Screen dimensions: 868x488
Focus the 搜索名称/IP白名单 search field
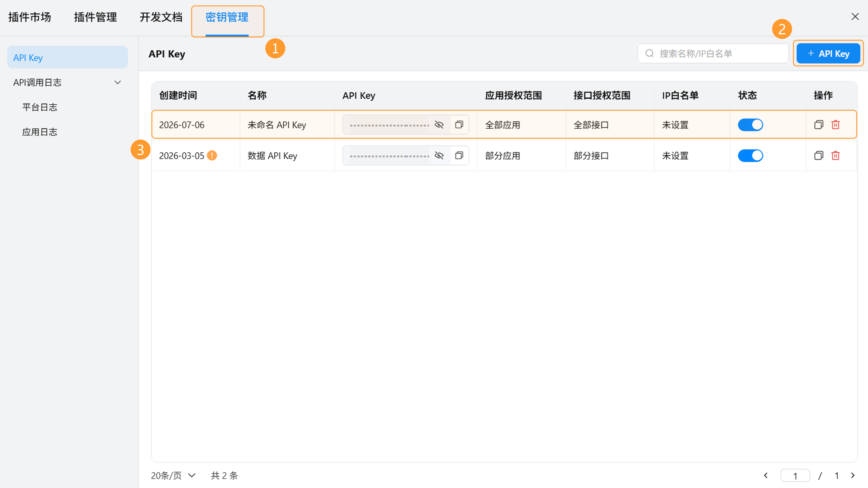pos(713,53)
